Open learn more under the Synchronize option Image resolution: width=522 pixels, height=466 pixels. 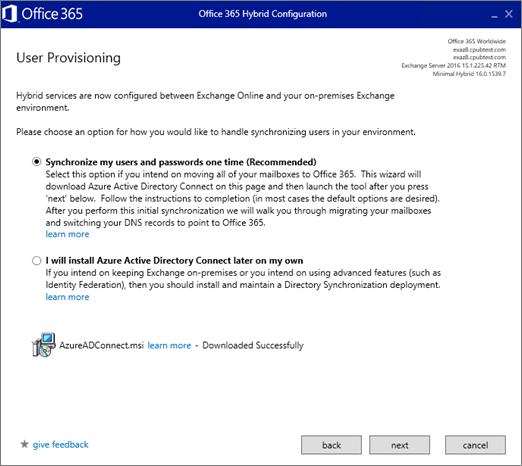(67, 234)
